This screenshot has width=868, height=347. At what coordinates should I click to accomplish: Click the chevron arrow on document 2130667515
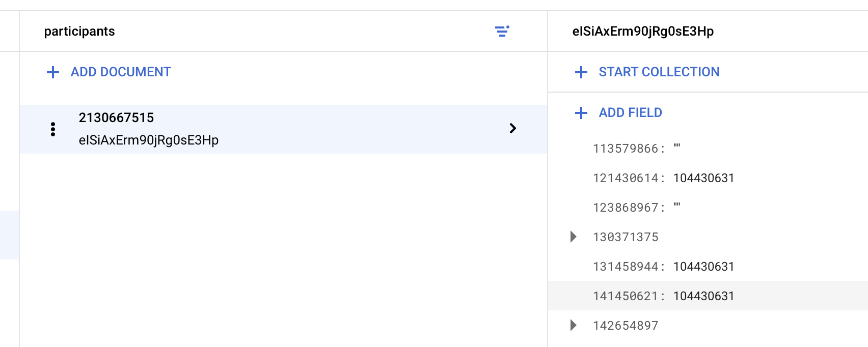[x=513, y=128]
